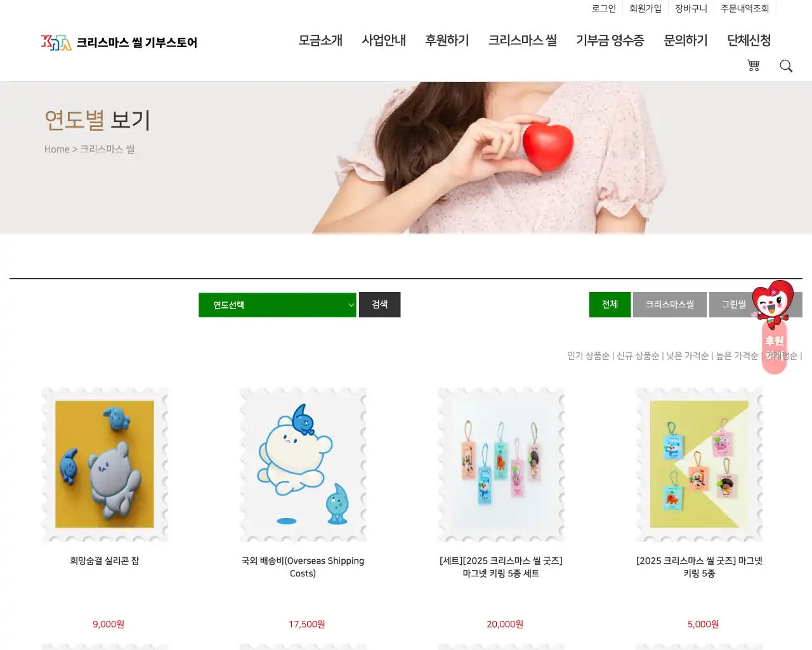Click the Home breadcrumb link

(x=56, y=149)
